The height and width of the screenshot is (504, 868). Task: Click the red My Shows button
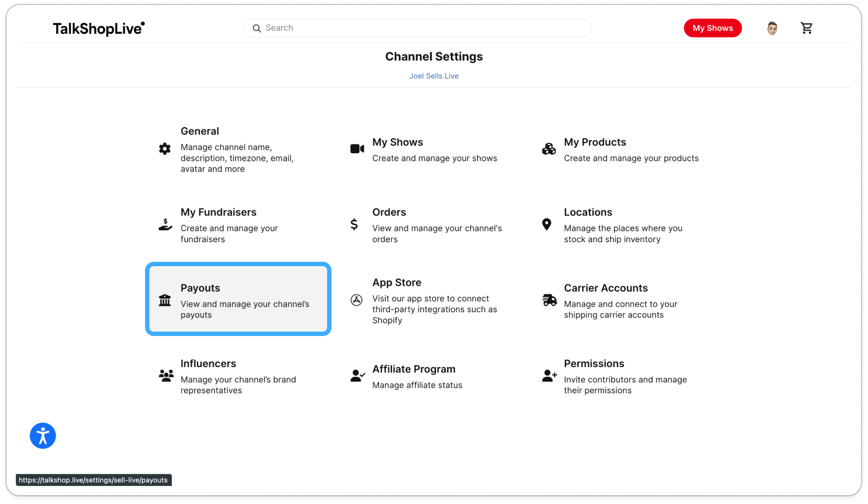tap(713, 28)
